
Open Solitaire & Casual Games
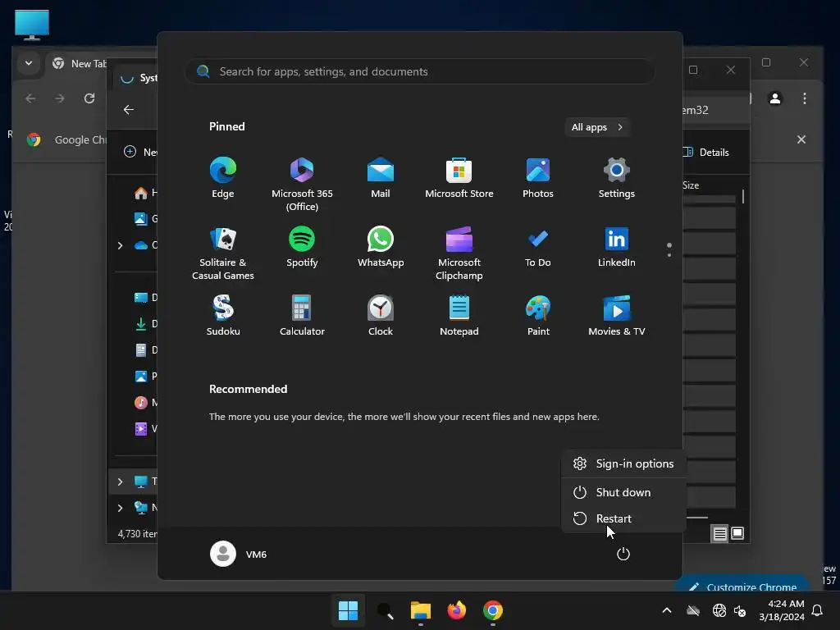click(x=223, y=253)
